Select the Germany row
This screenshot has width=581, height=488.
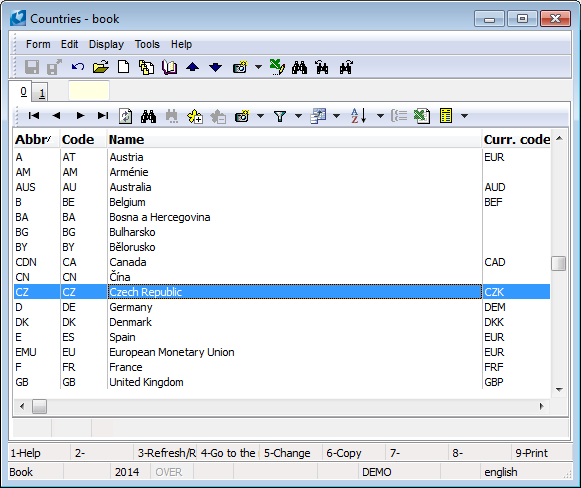coord(282,307)
